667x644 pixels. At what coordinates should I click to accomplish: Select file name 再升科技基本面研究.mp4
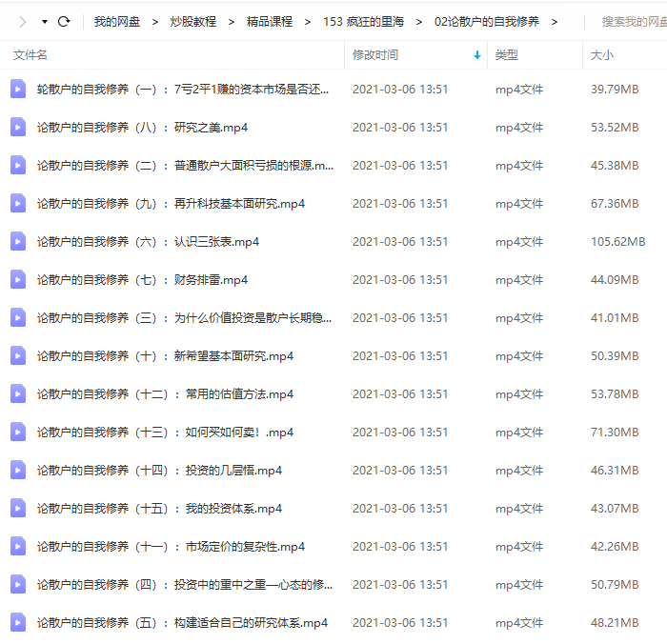coord(171,204)
